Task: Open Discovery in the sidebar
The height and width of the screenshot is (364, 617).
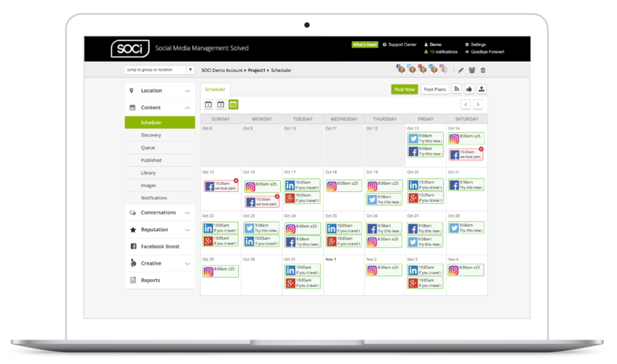Action: coord(160,135)
